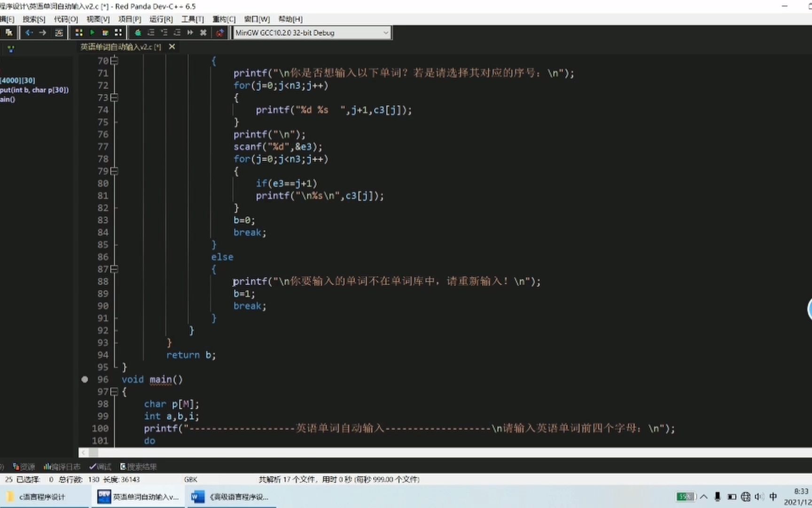Click the GBK encoding label in status bar
Image resolution: width=812 pixels, height=508 pixels.
tap(191, 479)
